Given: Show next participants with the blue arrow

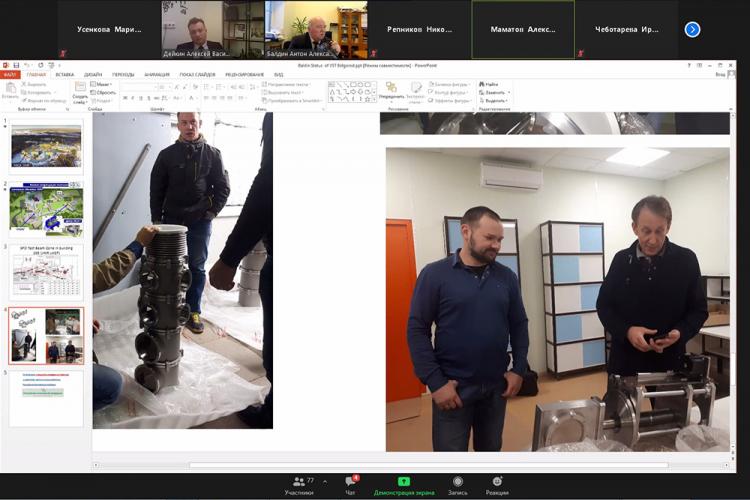Looking at the screenshot, I should tap(692, 30).
